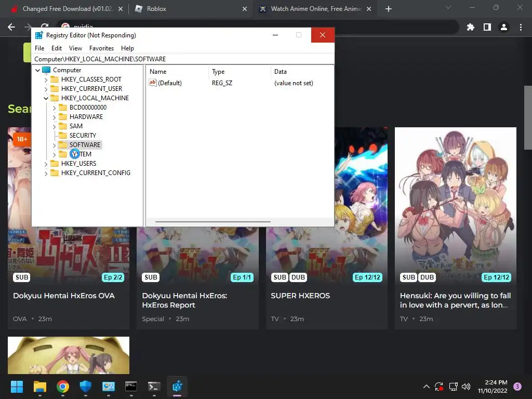
Task: Open Dokyuu Hentai HxEros OVA link
Action: [64, 296]
